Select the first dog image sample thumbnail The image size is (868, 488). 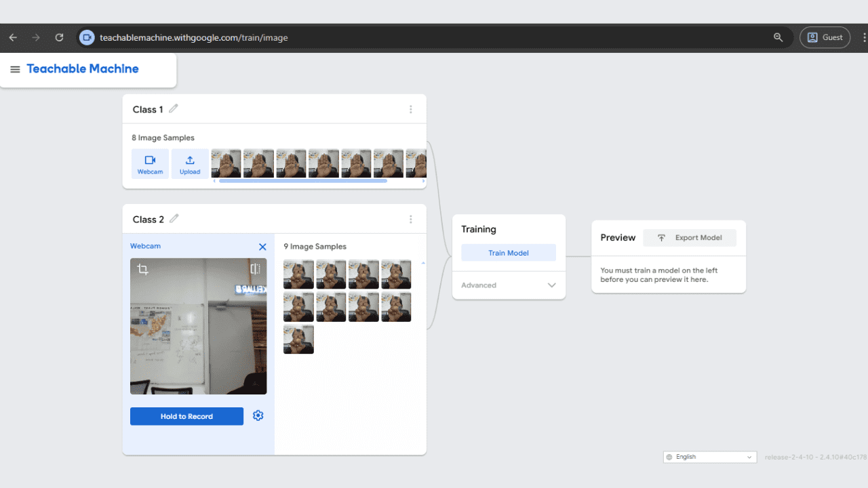coord(298,274)
